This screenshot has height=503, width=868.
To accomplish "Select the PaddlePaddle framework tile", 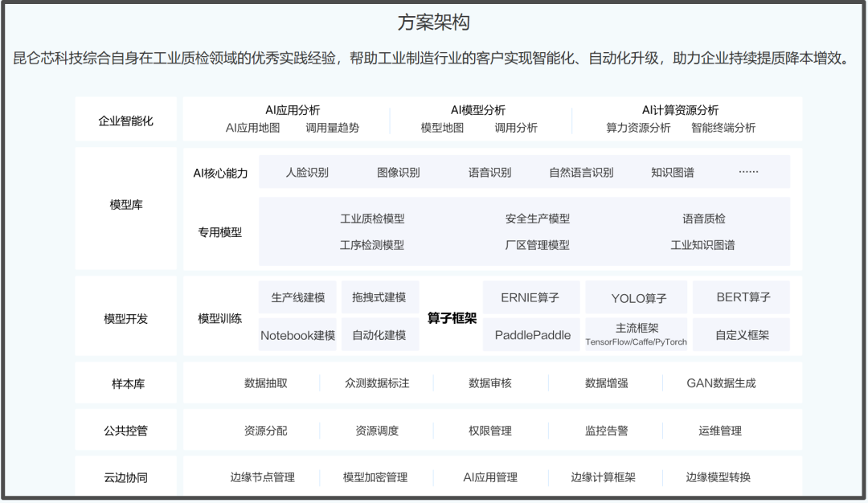I will (532, 335).
